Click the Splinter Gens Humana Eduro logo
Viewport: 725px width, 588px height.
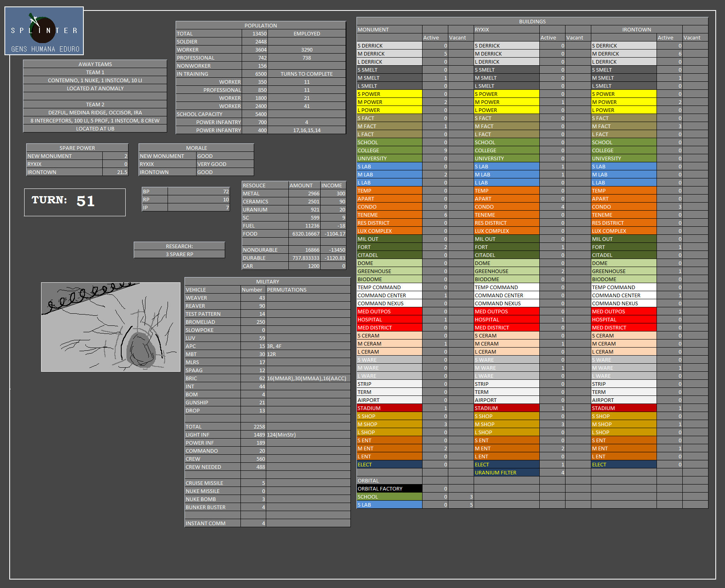[44, 31]
